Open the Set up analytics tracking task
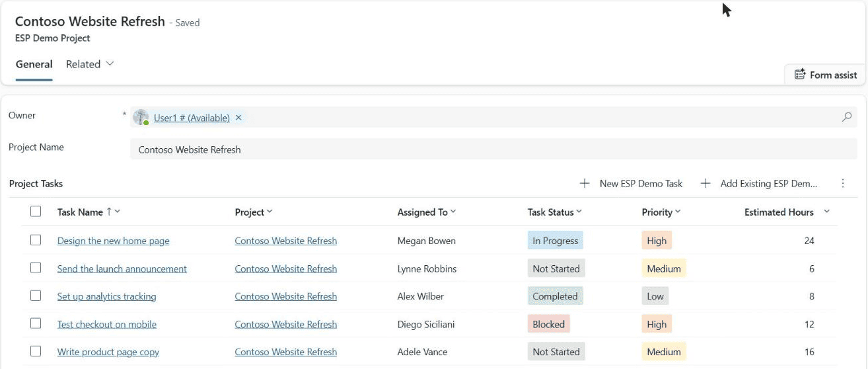 (x=107, y=296)
